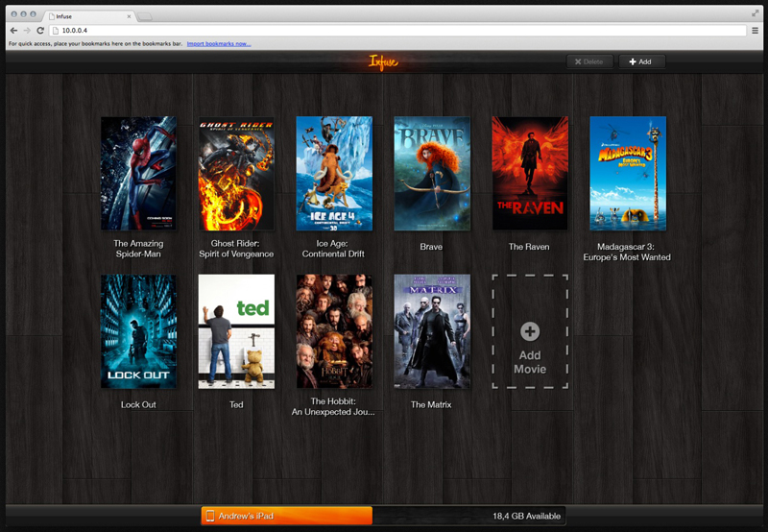
Task: Select Madagascar 3 movie poster
Action: pos(628,173)
